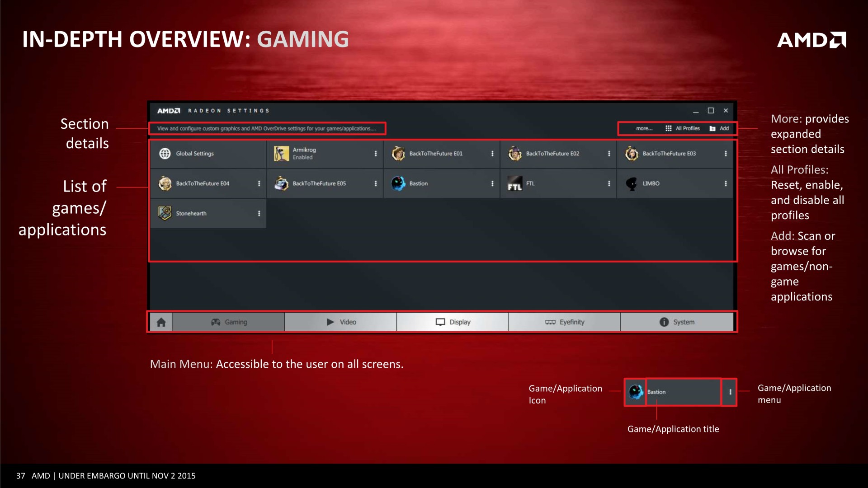Open the Stonehearth game icon

[165, 213]
